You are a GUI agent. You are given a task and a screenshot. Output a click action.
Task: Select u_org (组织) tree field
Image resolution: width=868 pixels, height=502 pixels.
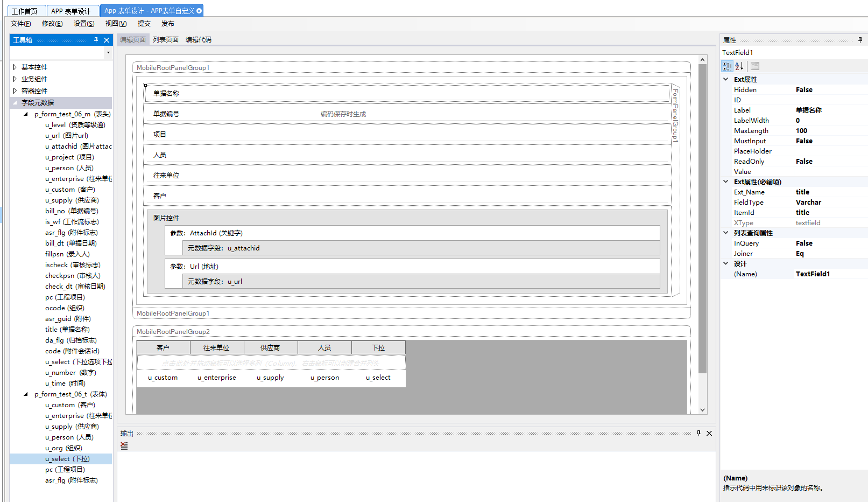pyautogui.click(x=63, y=448)
